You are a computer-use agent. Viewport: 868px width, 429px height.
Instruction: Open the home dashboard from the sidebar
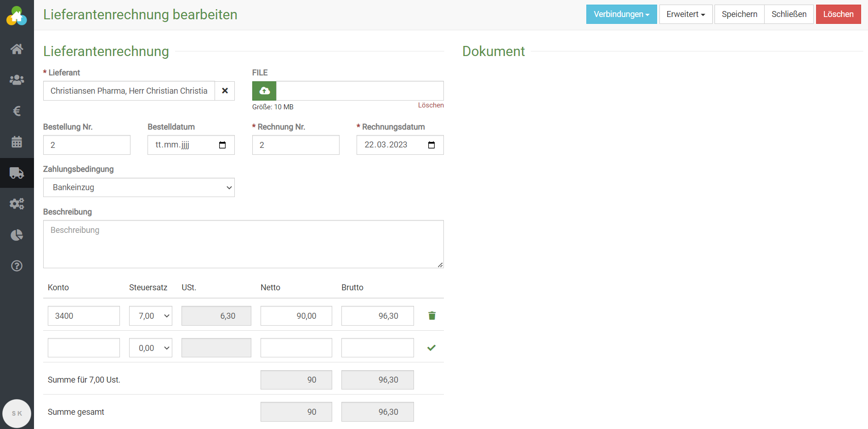17,49
